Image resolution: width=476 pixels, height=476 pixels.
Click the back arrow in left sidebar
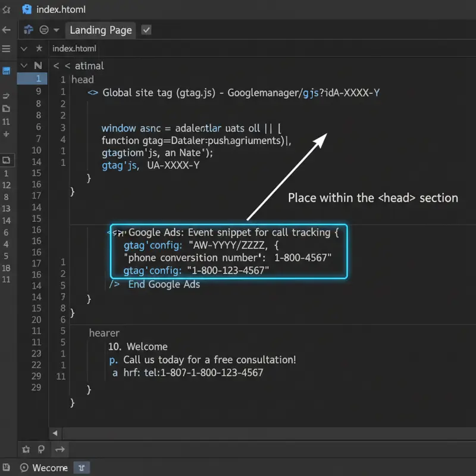point(6,30)
